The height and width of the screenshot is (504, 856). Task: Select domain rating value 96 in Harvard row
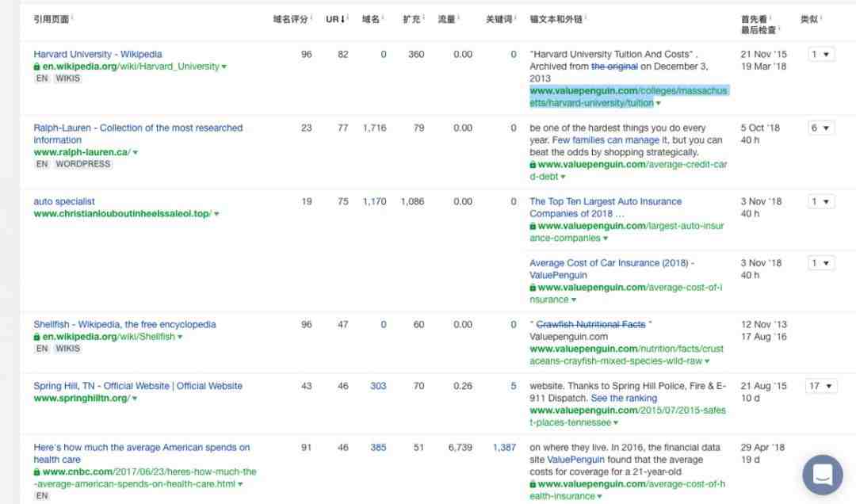click(306, 54)
